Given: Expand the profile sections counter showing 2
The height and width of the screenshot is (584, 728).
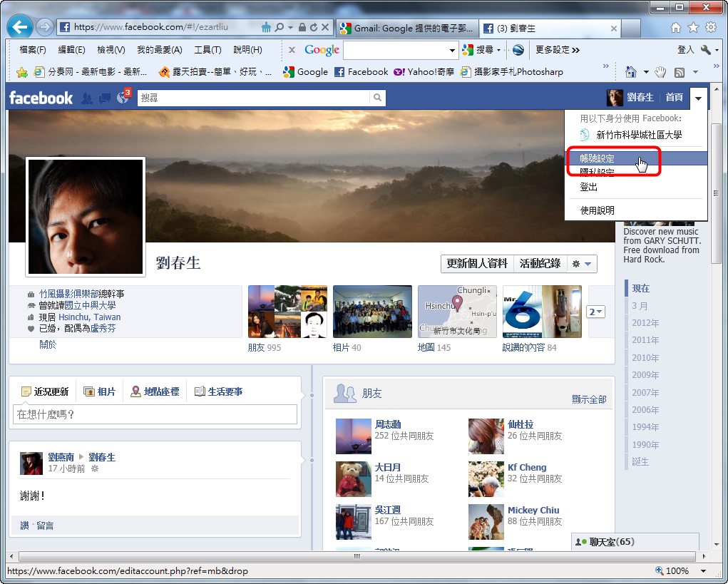Looking at the screenshot, I should 595,312.
